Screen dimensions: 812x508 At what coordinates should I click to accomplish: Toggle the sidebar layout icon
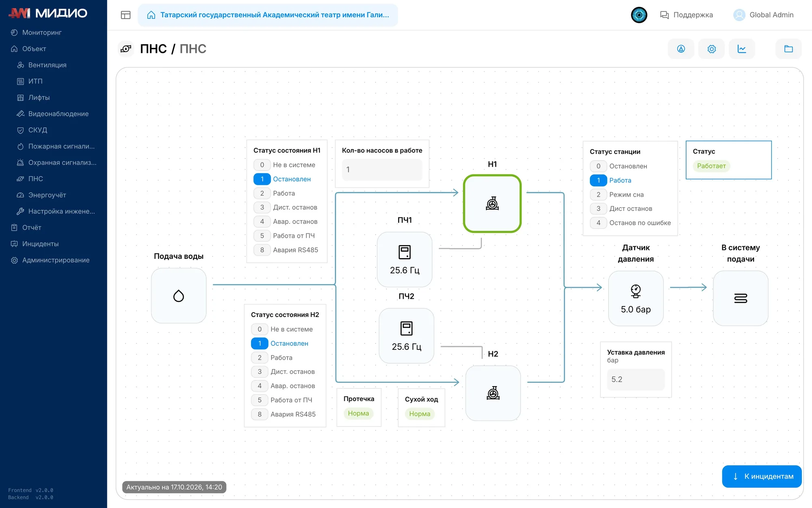(126, 15)
